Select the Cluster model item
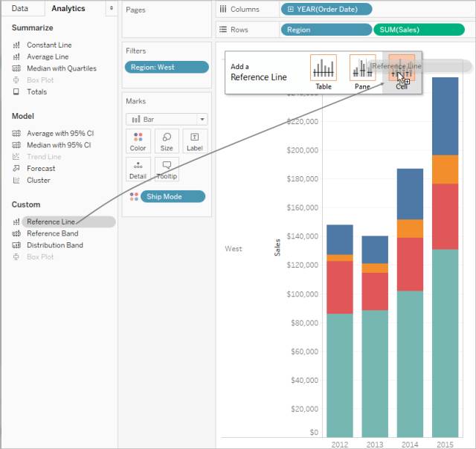The height and width of the screenshot is (449, 476). coord(39,180)
